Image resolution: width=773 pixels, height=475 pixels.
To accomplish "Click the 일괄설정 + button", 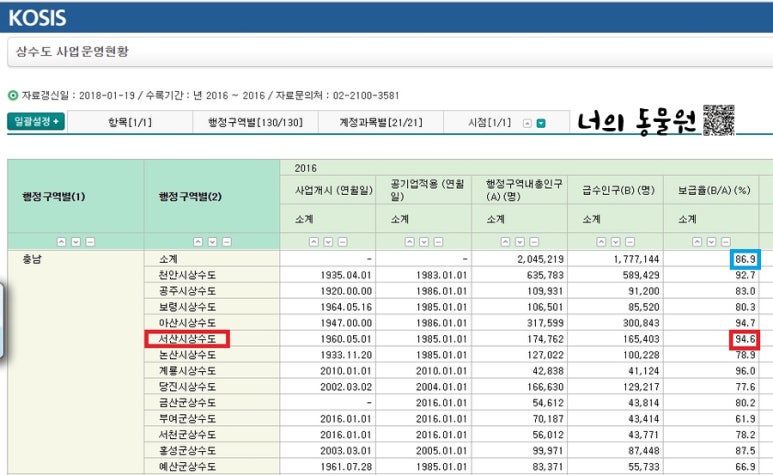I will [36, 122].
